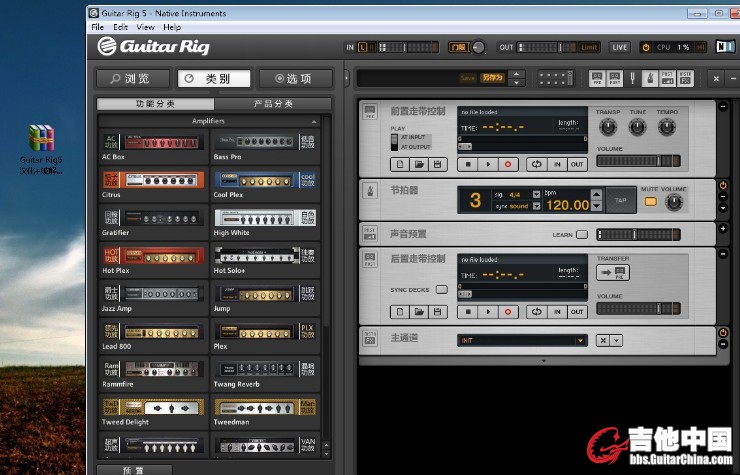740x475 pixels.
Task: Expand the 声音预置 module plus button
Action: (723, 229)
